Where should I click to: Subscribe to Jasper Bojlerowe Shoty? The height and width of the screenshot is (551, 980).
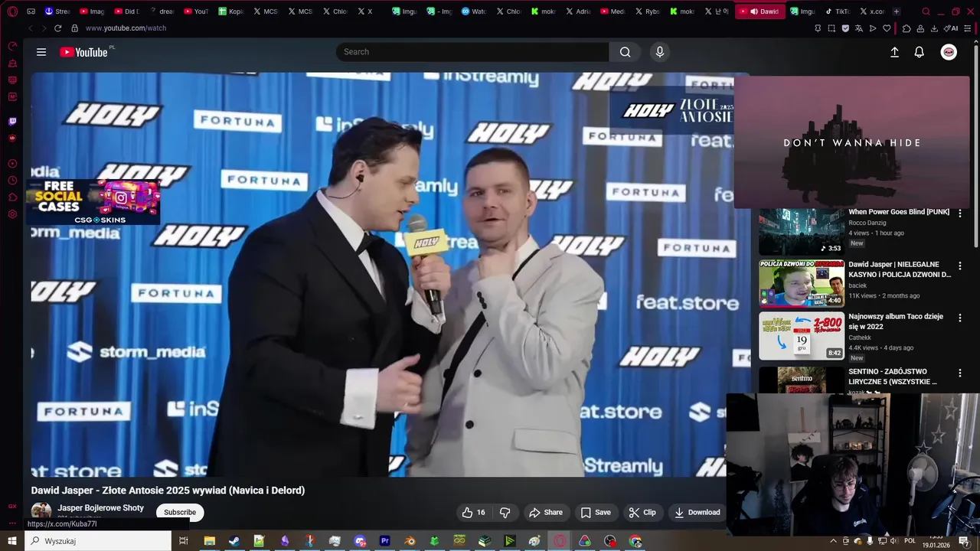(180, 512)
